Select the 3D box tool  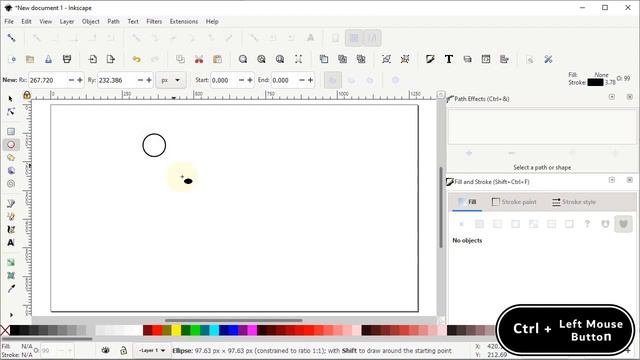tap(11, 171)
